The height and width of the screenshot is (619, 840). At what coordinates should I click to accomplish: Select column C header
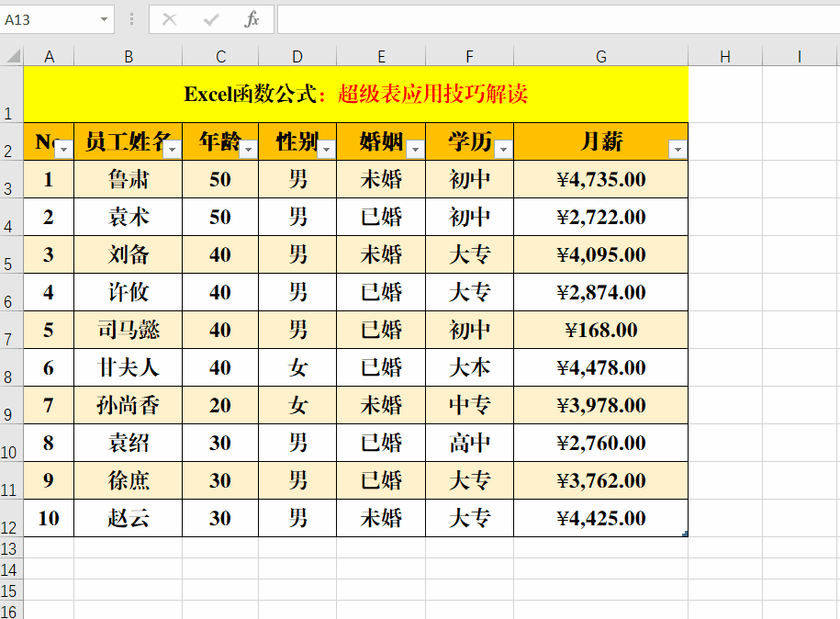pyautogui.click(x=220, y=56)
